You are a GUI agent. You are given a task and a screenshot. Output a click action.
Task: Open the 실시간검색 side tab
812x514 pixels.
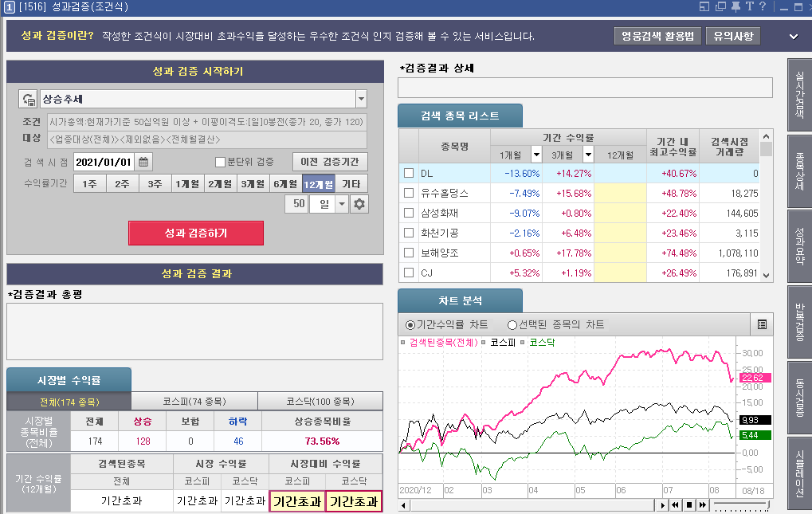[x=799, y=95]
